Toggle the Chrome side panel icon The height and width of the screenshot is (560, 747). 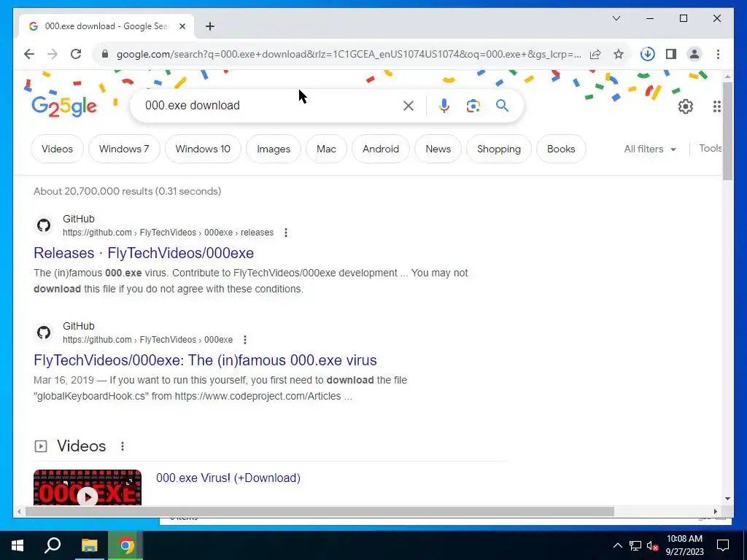coord(671,54)
